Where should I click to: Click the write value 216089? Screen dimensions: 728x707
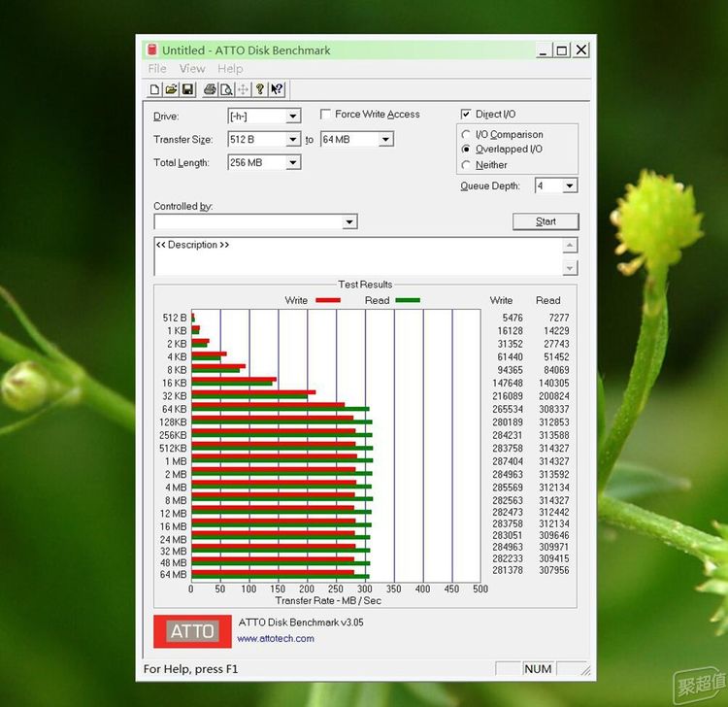508,396
